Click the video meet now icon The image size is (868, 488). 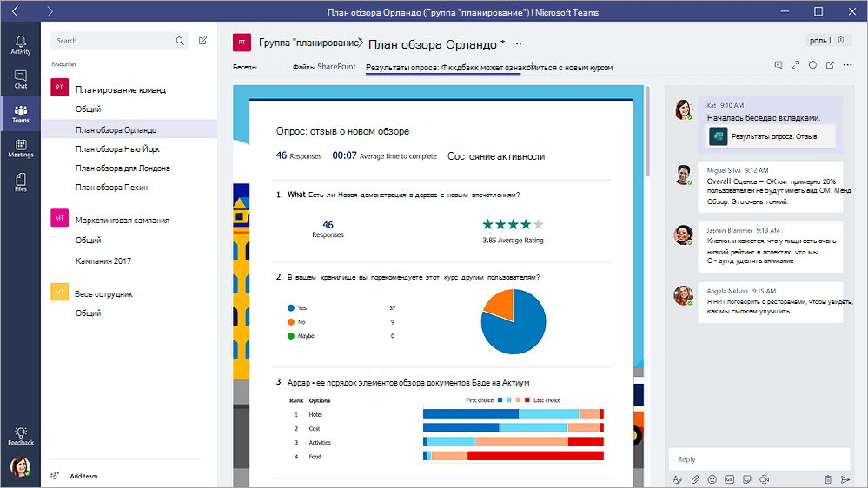tap(765, 479)
